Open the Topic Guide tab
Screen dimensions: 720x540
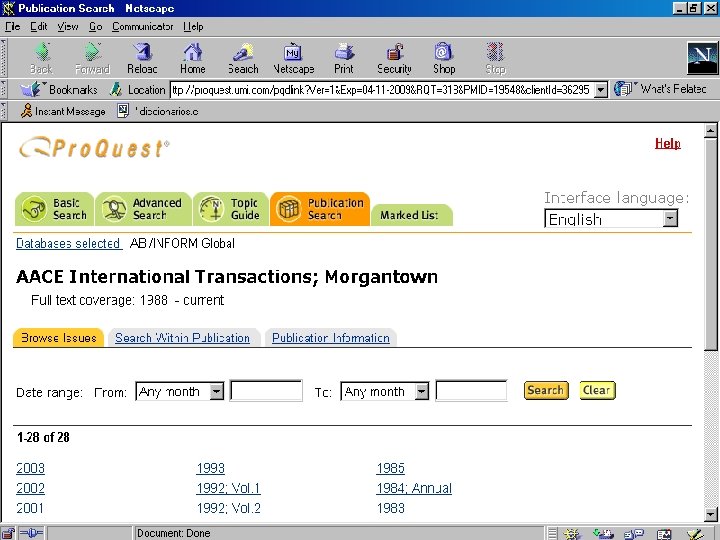[231, 209]
